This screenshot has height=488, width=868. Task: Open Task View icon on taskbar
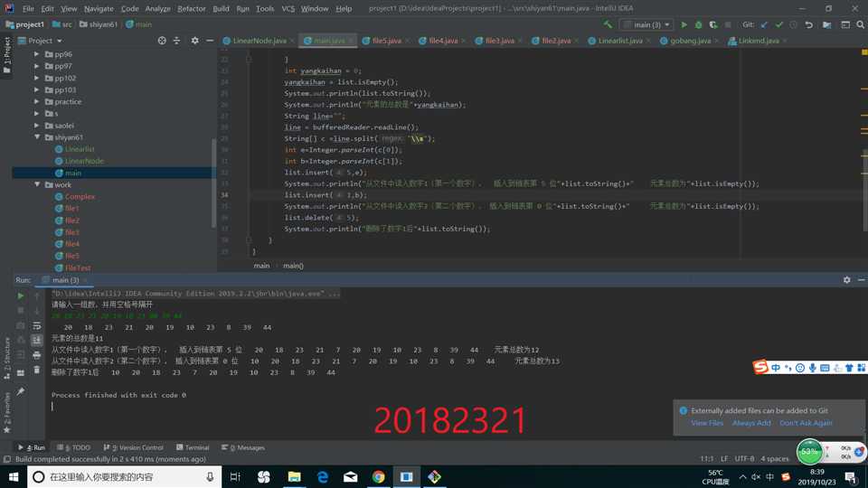(x=235, y=476)
